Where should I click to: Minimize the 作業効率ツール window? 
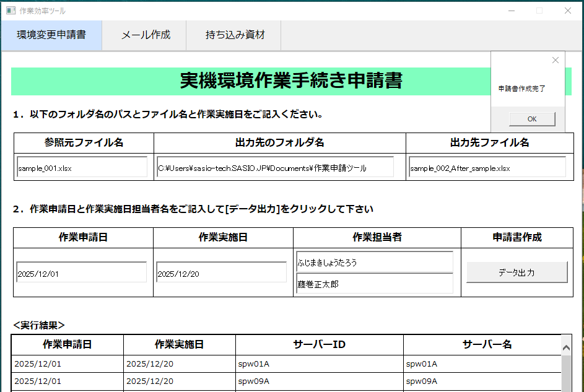511,11
